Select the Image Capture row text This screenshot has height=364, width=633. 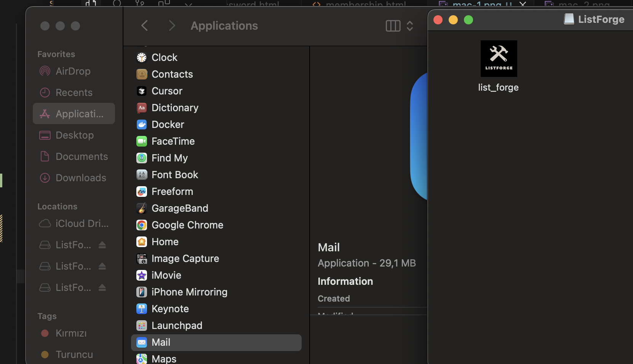(x=185, y=259)
